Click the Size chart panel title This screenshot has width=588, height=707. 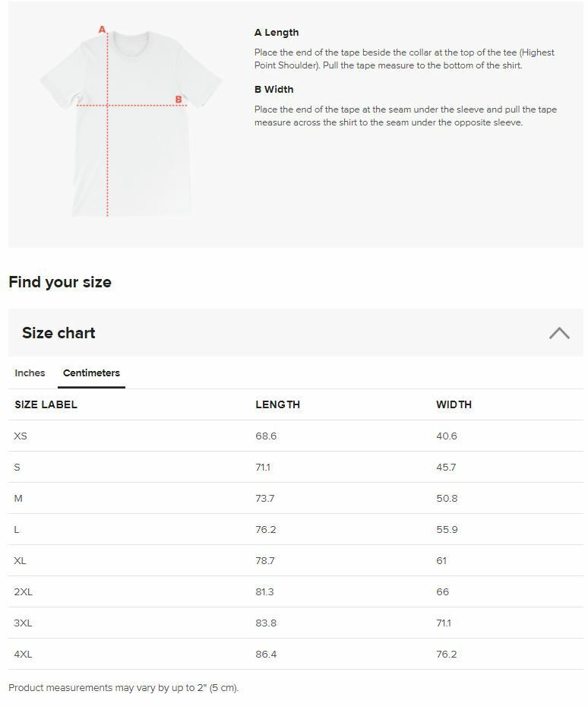(58, 333)
